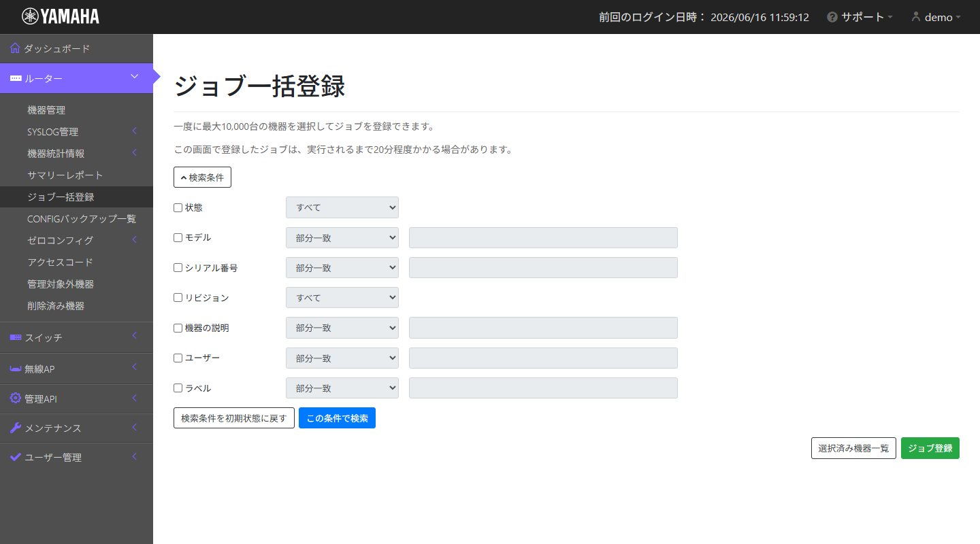The image size is (980, 544).
Task: Click the dashboard home icon
Action: click(x=15, y=48)
